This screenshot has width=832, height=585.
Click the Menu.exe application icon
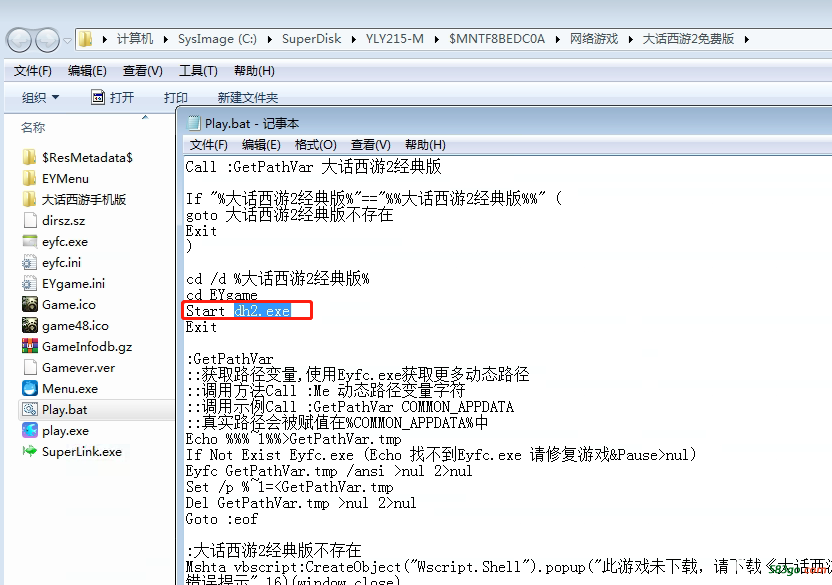click(30, 388)
